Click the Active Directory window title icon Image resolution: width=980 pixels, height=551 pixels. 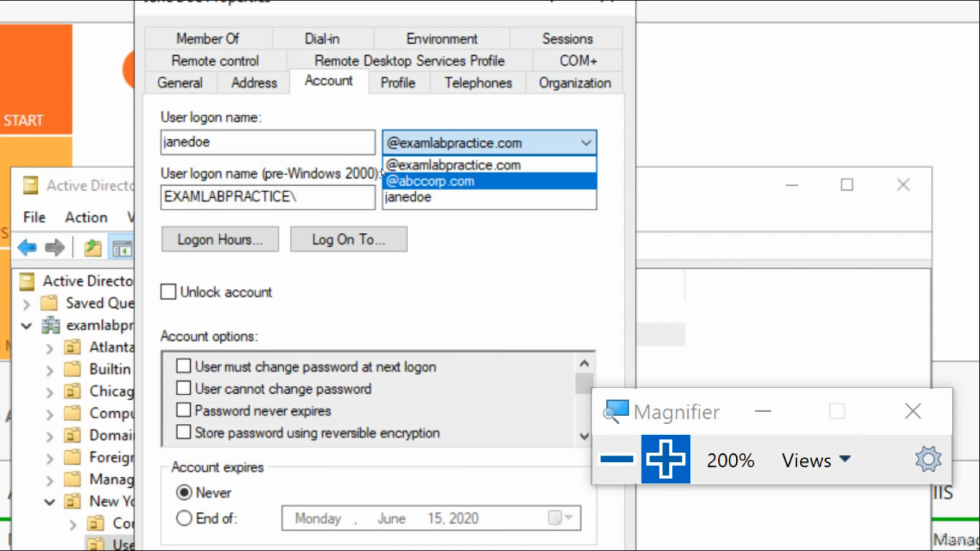29,186
